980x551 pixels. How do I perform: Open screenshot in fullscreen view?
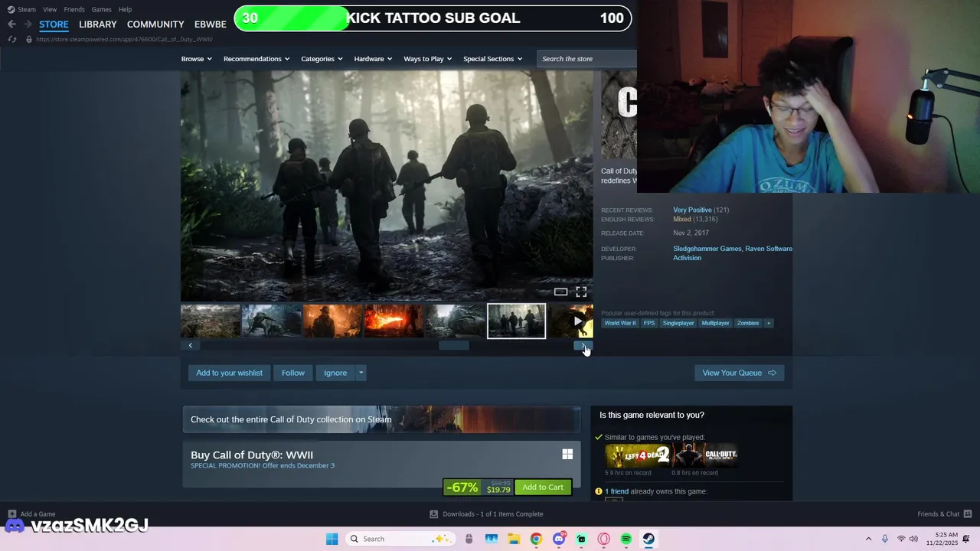581,292
